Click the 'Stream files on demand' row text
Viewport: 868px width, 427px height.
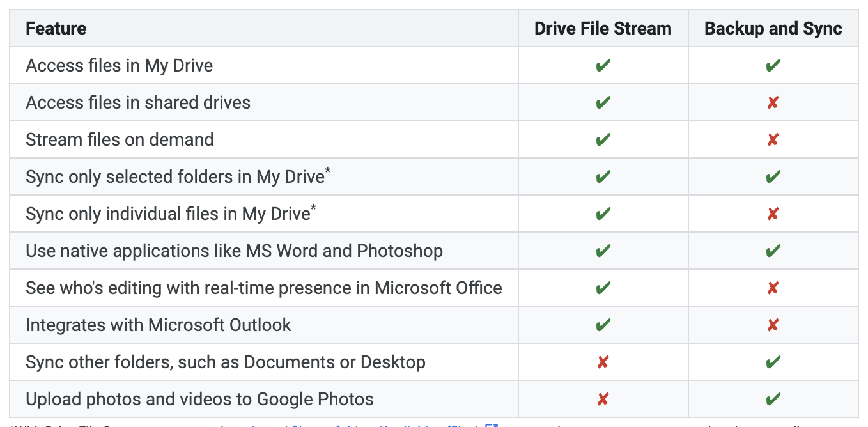[120, 140]
